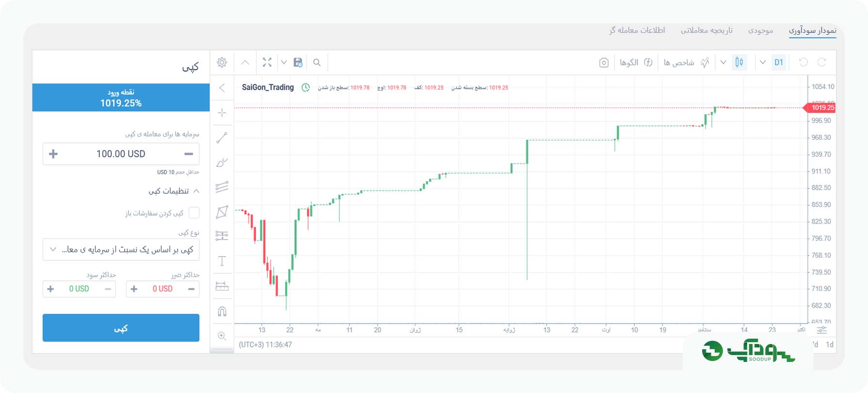Collapse the drawing tools sidebar arrow
The width and height of the screenshot is (868, 393).
coord(222,88)
